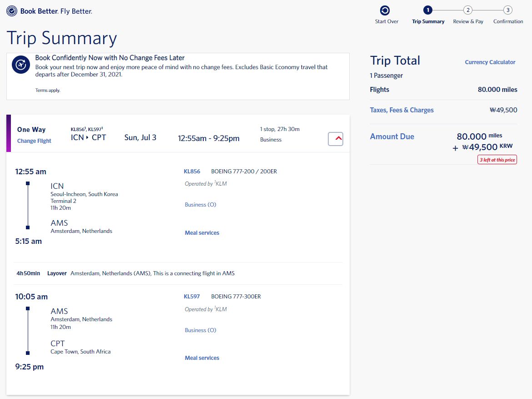Click the ₩49,500 Taxes, Fees & Charges value
Screen dimensions: 532x399
[x=503, y=110]
